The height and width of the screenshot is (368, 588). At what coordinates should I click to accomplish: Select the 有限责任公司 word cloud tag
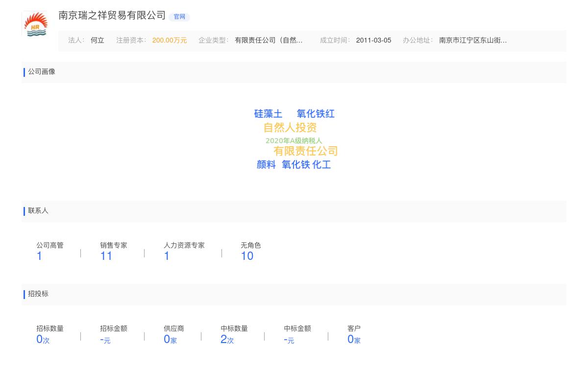tap(306, 151)
